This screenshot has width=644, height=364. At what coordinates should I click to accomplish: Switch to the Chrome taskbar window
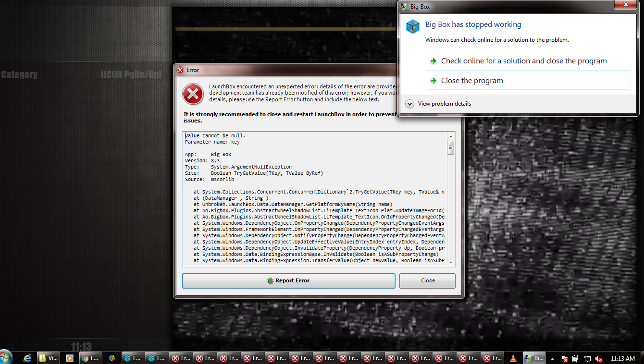tap(91, 358)
